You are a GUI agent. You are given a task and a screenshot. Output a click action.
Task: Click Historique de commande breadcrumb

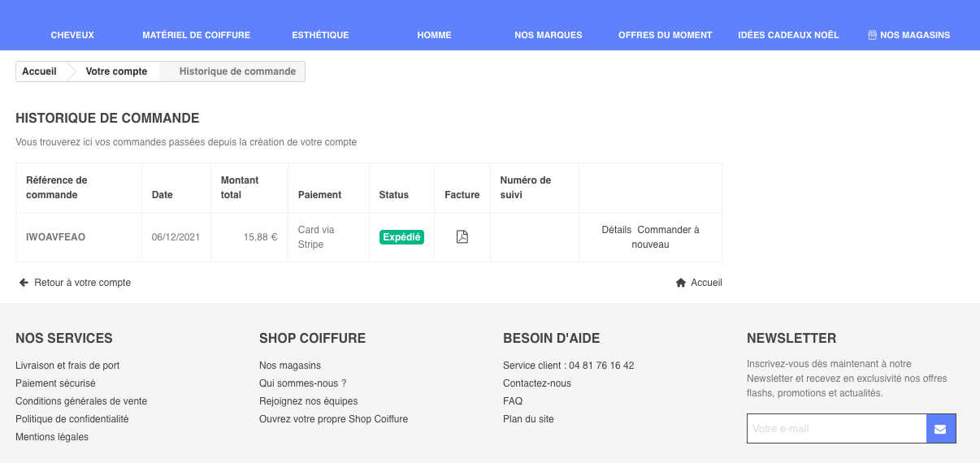point(237,71)
